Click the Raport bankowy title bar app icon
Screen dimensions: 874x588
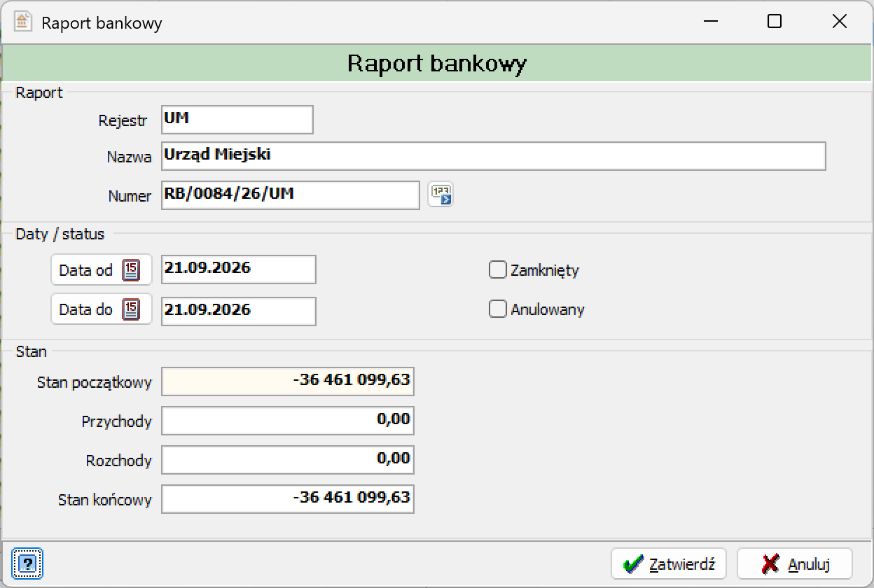pyautogui.click(x=23, y=22)
